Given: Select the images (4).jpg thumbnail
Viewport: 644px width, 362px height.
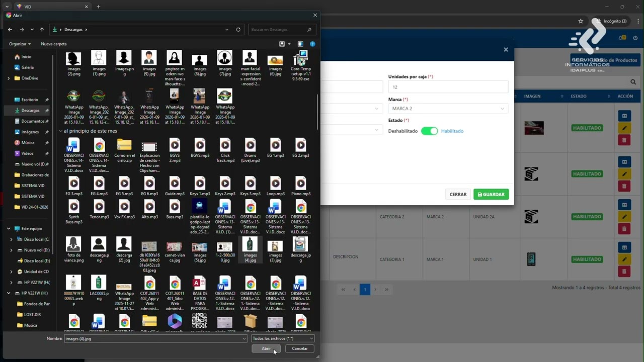Looking at the screenshot, I should [250, 250].
